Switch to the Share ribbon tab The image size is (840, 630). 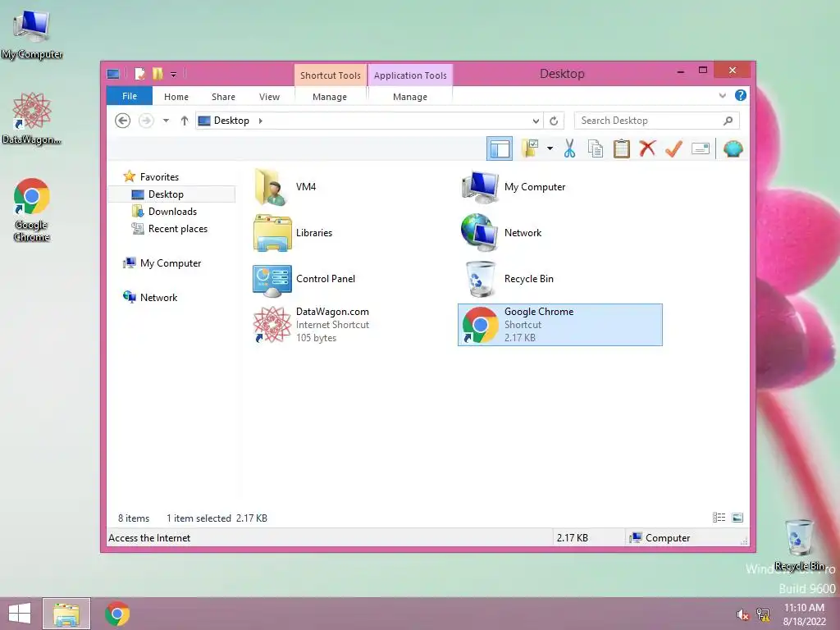point(223,97)
